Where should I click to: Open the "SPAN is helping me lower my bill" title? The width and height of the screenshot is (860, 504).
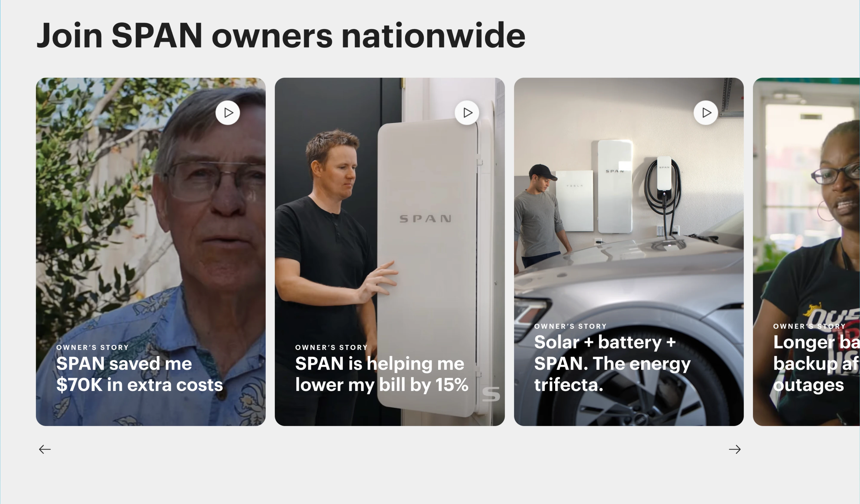coord(382,374)
